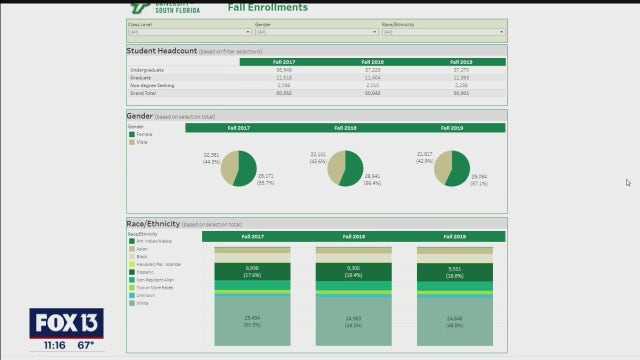Viewport: 640px width, 360px height.
Task: Click the Am. Indian/Alaska legend swatch
Action: click(132, 241)
